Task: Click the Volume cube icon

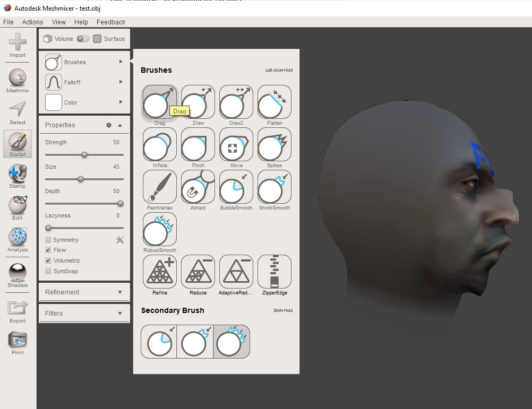Action: coord(48,39)
